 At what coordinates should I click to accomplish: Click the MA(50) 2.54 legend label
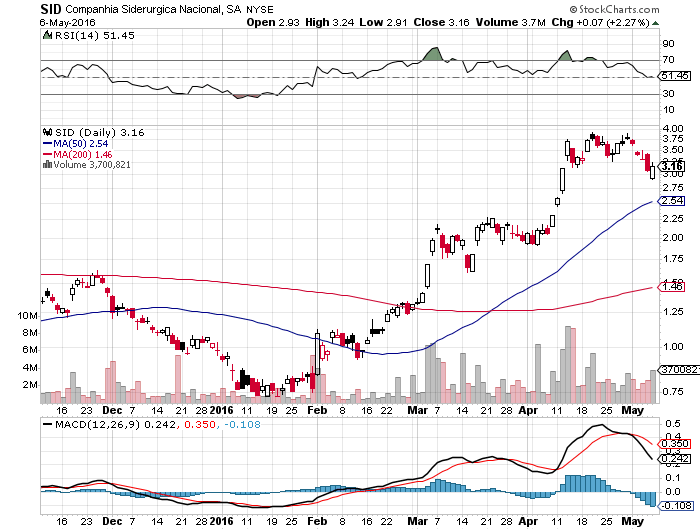pos(81,144)
